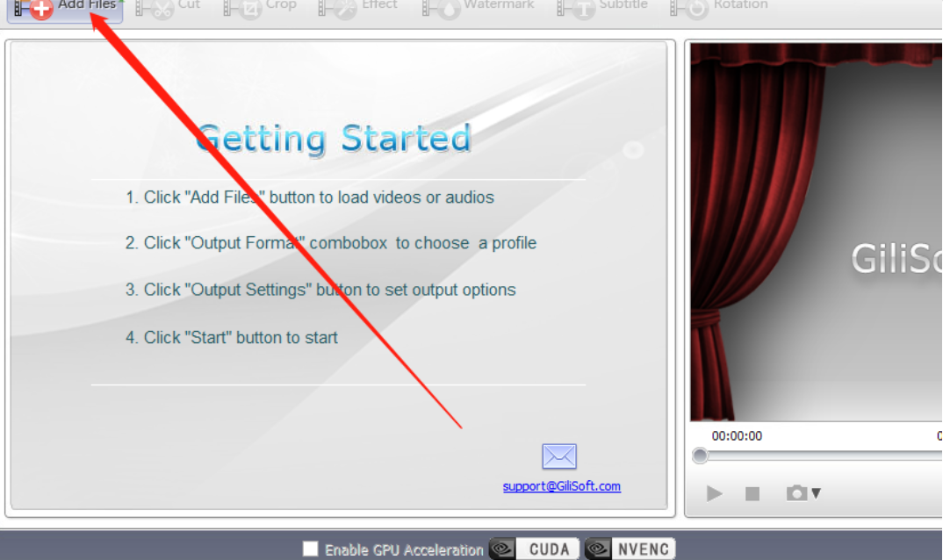Viewport: 943px width, 560px height.
Task: Click step 3 'Output Settings' instruction text
Action: pos(320,290)
